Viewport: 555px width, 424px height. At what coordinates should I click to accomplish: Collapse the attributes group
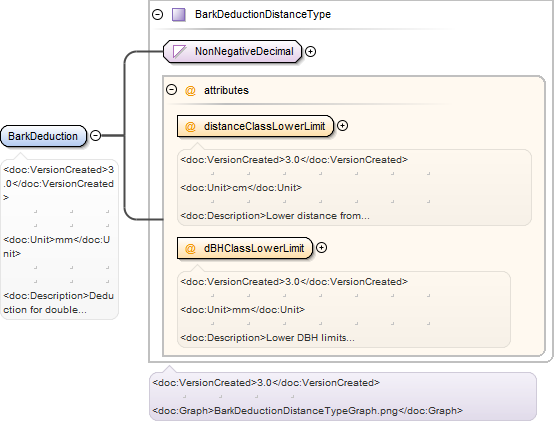172,90
